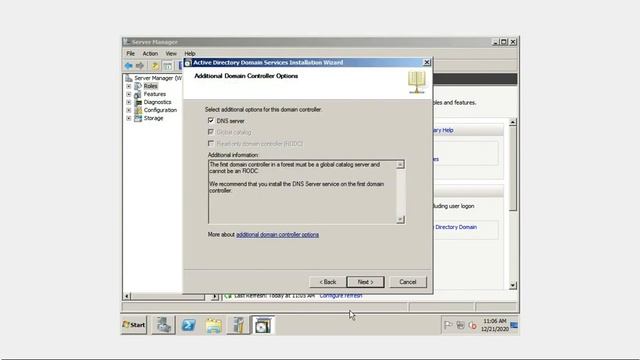Click Cancel in the wizard
This screenshot has height=360, width=640.
point(408,282)
